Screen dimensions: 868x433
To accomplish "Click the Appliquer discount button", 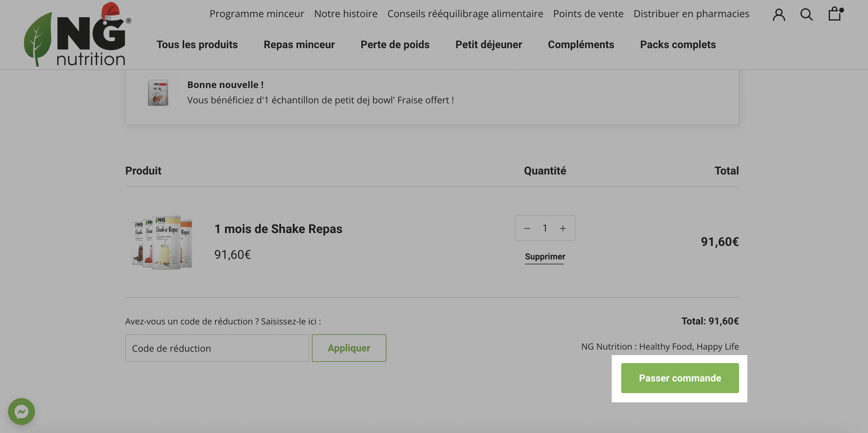I will (x=349, y=348).
